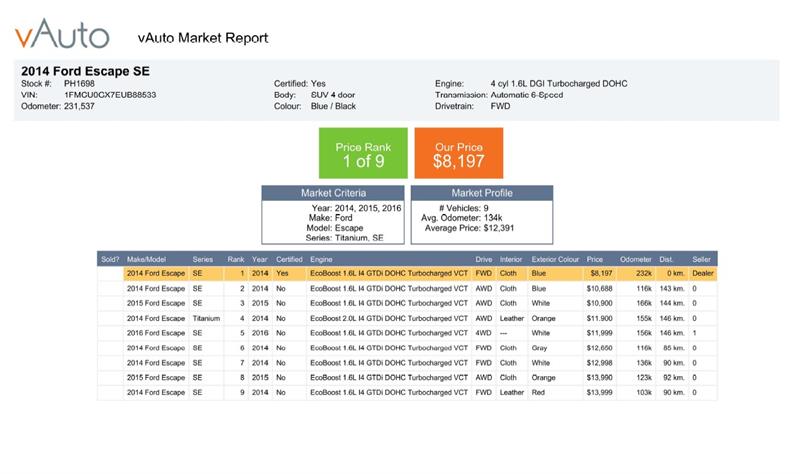Select VIN 1FMCU0CX7EUB88533
This screenshot has height=474, width=800.
tap(110, 95)
